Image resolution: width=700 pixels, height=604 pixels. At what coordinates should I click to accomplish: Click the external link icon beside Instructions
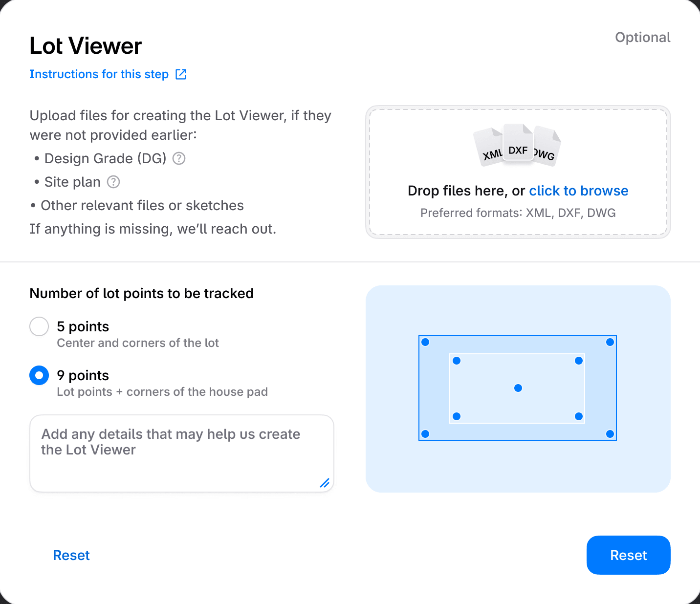181,74
